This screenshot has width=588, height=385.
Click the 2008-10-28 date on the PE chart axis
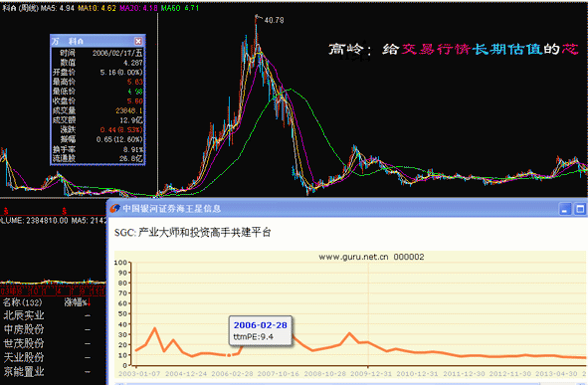[324, 374]
